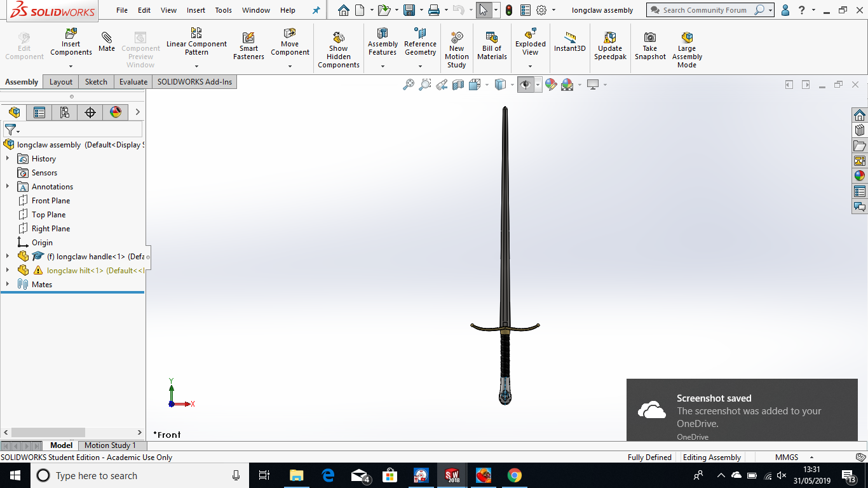This screenshot has width=868, height=488.
Task: Toggle Instant3D mode
Action: click(x=569, y=42)
